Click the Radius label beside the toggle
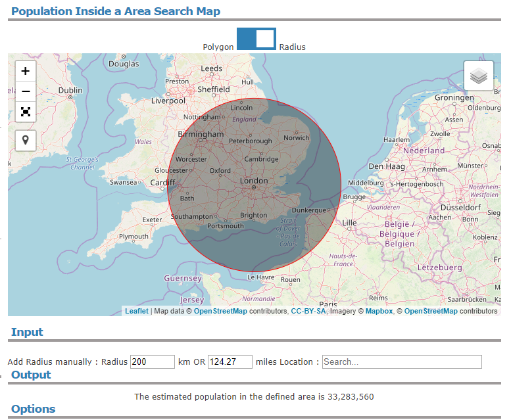511x420 pixels. 293,47
